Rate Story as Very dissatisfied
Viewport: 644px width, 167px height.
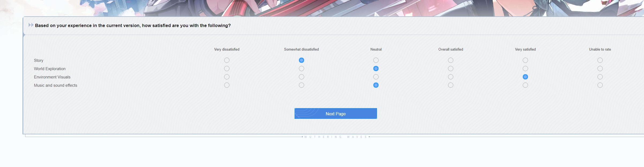pyautogui.click(x=227, y=60)
